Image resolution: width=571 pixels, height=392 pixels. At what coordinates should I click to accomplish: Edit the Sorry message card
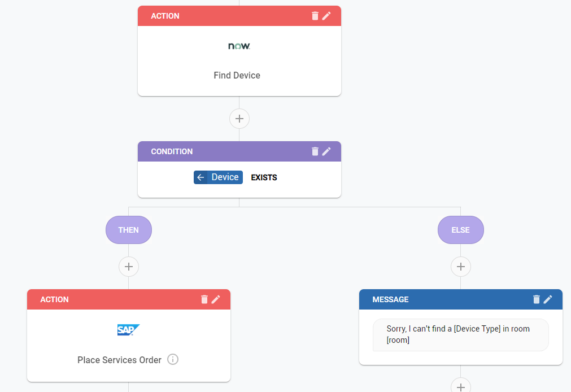pyautogui.click(x=547, y=299)
